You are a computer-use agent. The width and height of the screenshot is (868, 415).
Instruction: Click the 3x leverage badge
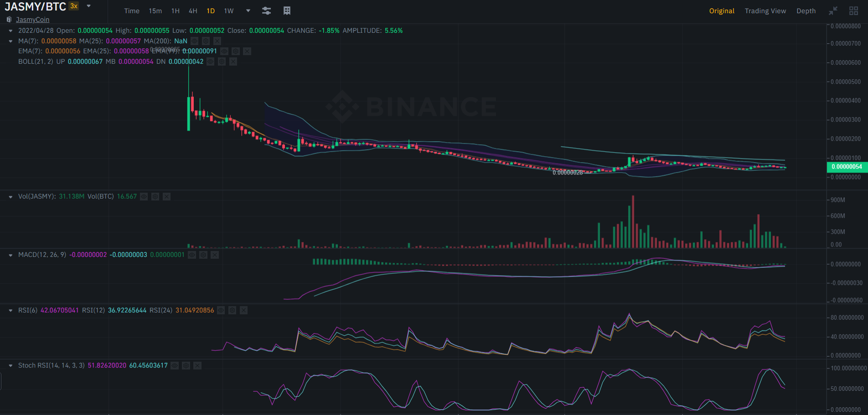(74, 6)
